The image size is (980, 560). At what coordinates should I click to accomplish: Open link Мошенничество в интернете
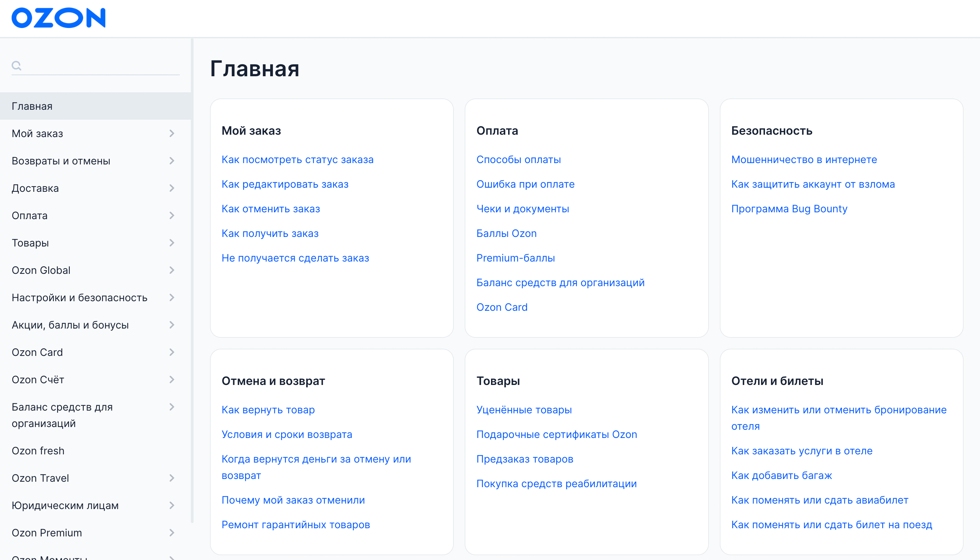click(x=804, y=160)
